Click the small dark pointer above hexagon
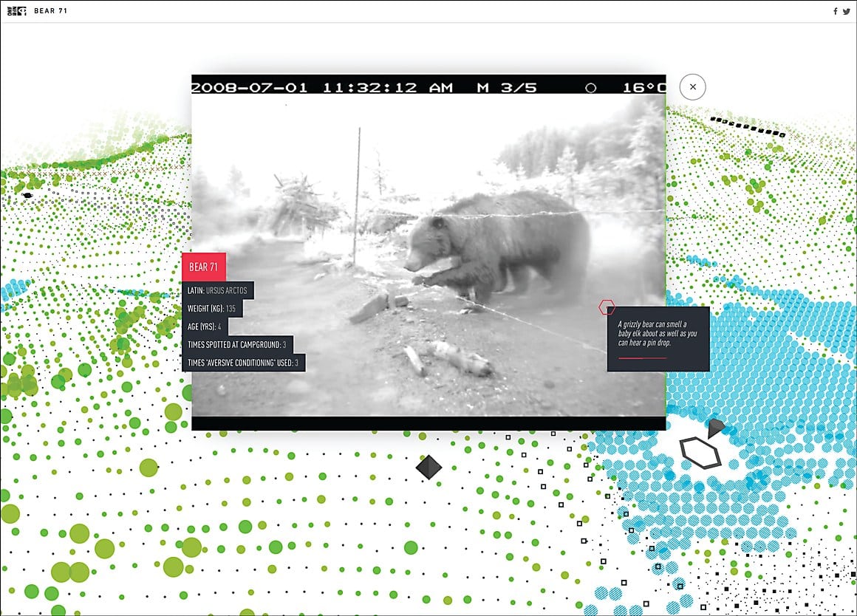This screenshot has width=857, height=616. [714, 428]
